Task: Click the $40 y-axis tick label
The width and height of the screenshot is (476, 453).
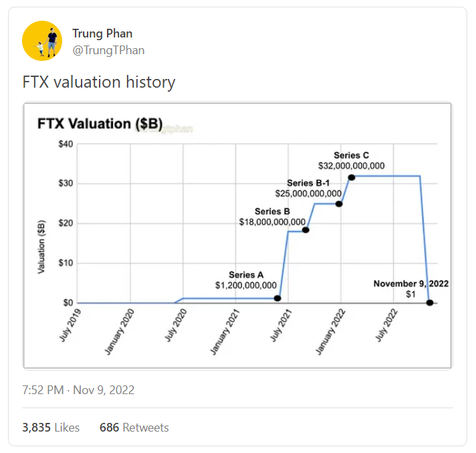Action: coord(65,144)
